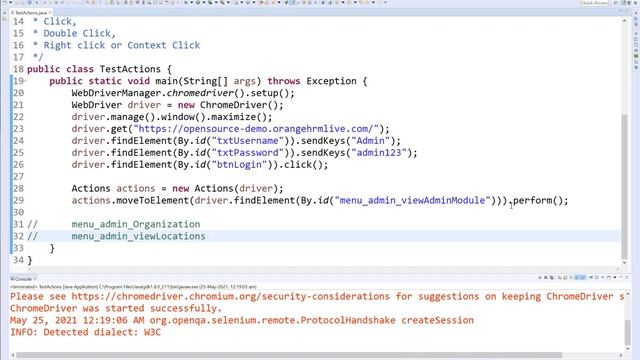Click the console horizontal scrollbar thumb
Viewport: 640px width, 360px height.
pyautogui.click(x=289, y=356)
